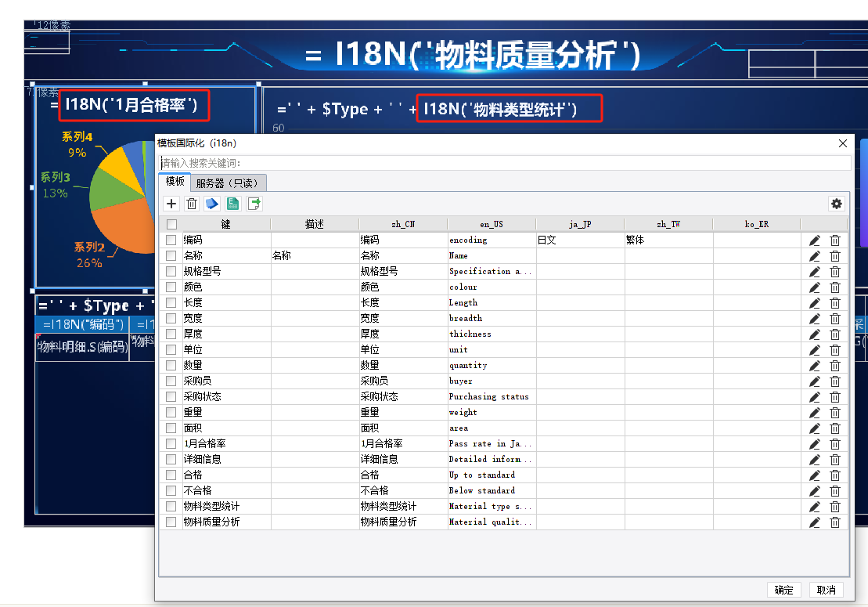Click the ja_JP column header
868x607 pixels.
pos(580,224)
